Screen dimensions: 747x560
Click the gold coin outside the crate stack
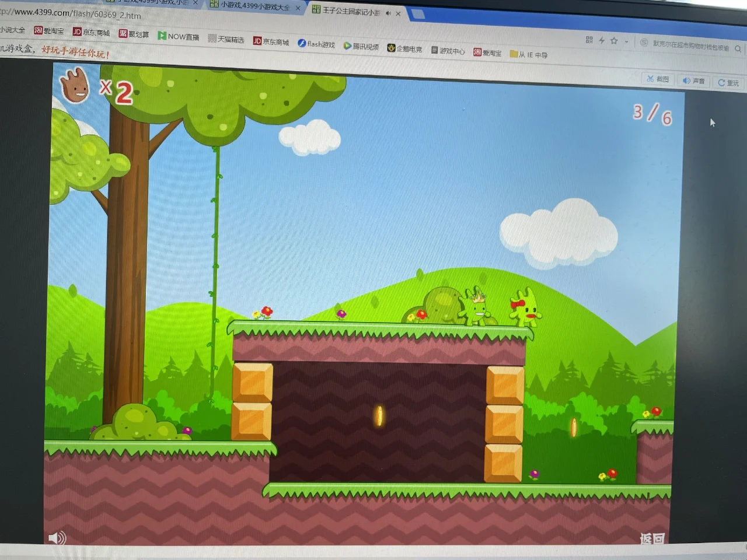pyautogui.click(x=574, y=426)
